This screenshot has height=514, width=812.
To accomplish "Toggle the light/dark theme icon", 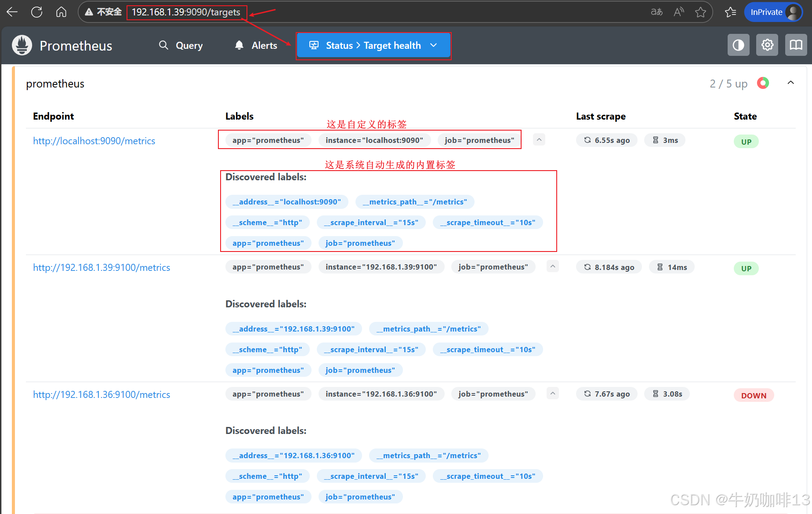I will (739, 45).
